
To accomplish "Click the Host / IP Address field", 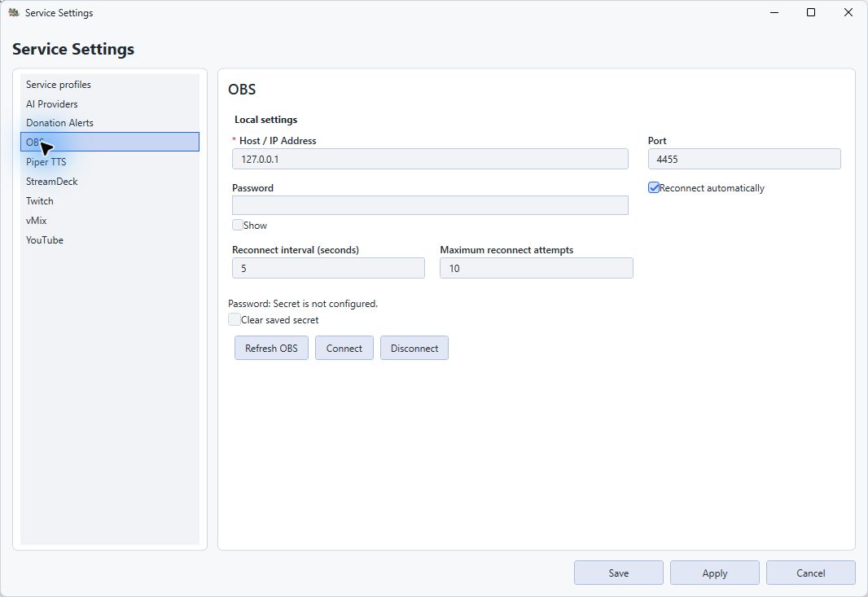I will pyautogui.click(x=430, y=159).
